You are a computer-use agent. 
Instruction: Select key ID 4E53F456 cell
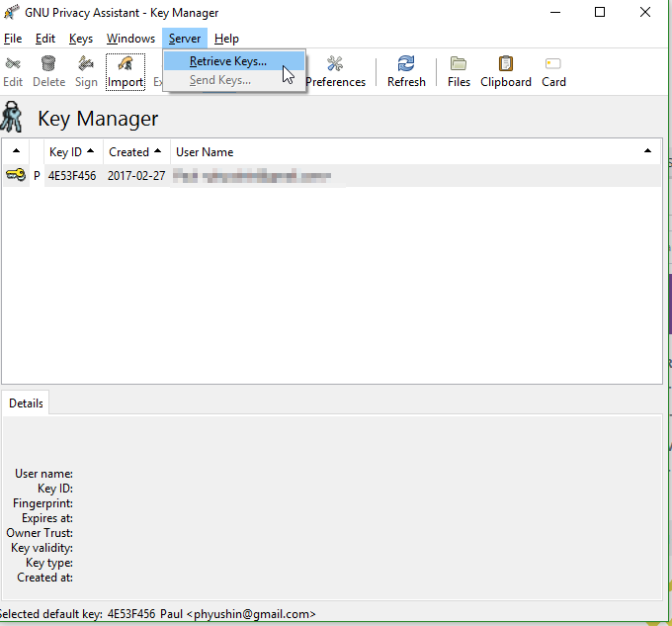coord(72,176)
